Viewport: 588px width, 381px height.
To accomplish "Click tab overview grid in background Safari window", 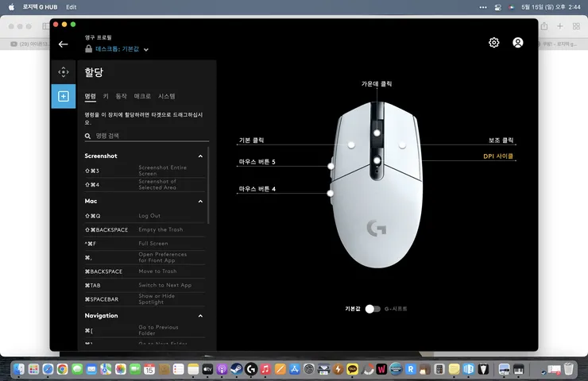I will [576, 26].
